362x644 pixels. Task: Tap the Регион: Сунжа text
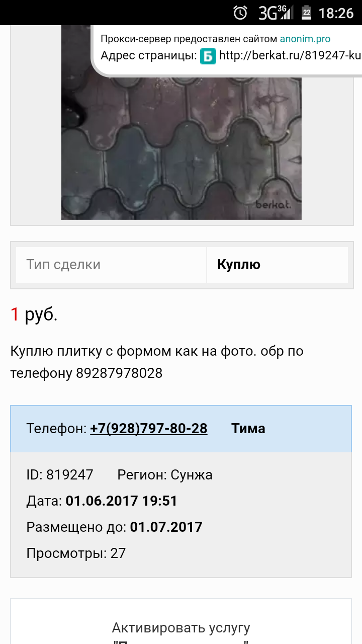click(165, 475)
